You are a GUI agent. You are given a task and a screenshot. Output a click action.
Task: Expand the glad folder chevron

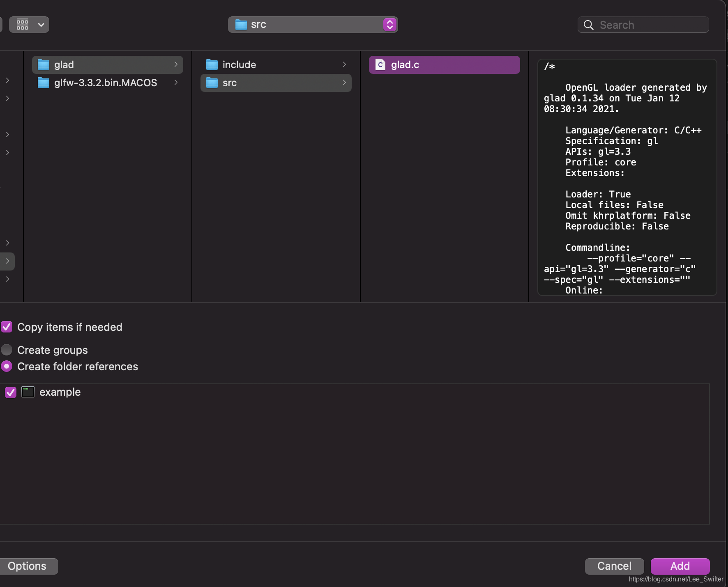176,64
